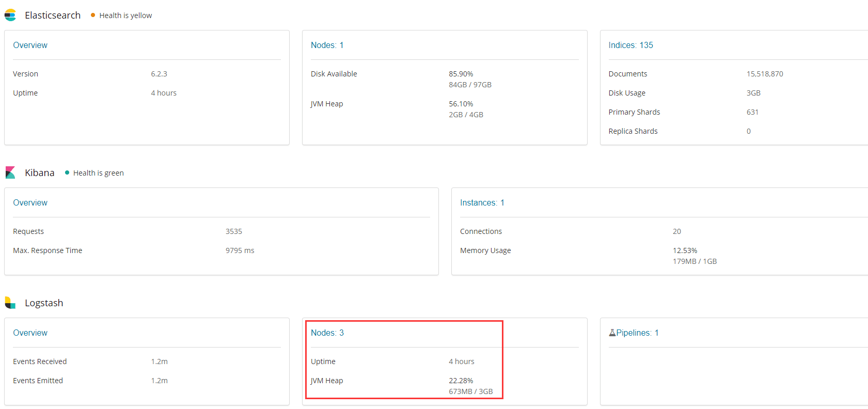Image resolution: width=868 pixels, height=409 pixels.
Task: Open Indices: 135 link
Action: 630,45
